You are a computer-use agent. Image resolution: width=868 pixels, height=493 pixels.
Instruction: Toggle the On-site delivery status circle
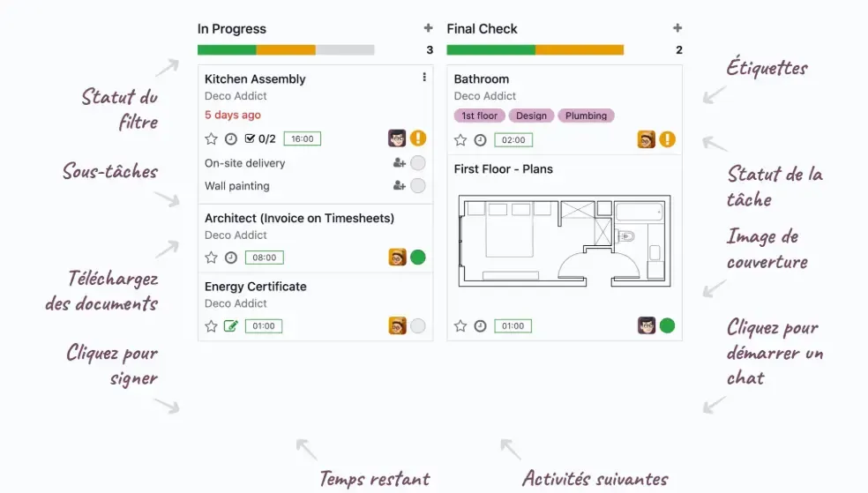tap(418, 163)
